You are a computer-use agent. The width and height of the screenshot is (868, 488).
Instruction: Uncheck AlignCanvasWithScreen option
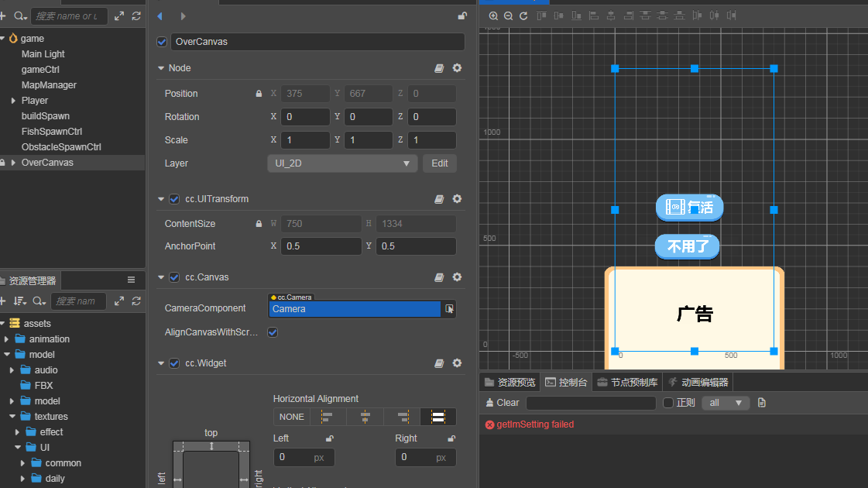[x=273, y=332]
